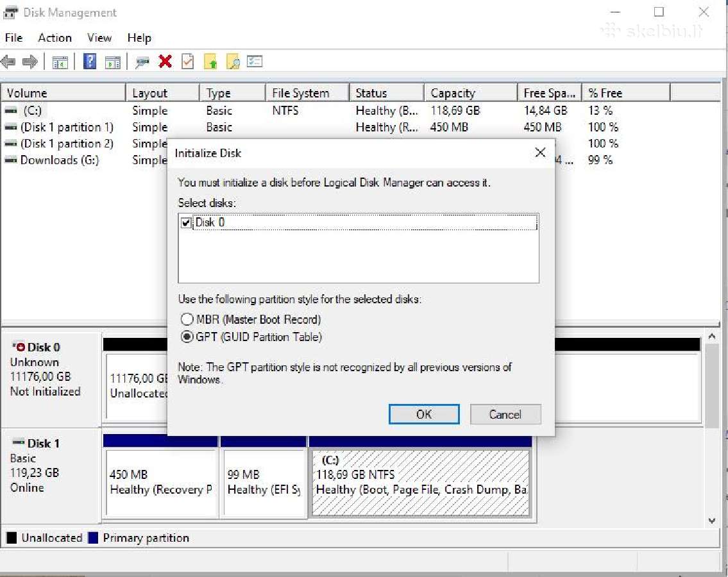The width and height of the screenshot is (728, 577).
Task: Click the Show/Hide Action Pane icon
Action: (112, 62)
